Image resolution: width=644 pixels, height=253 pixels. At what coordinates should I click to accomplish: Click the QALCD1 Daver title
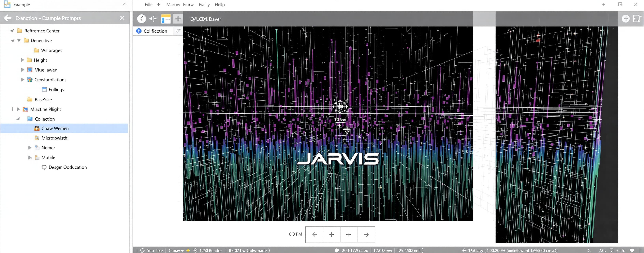click(x=206, y=19)
